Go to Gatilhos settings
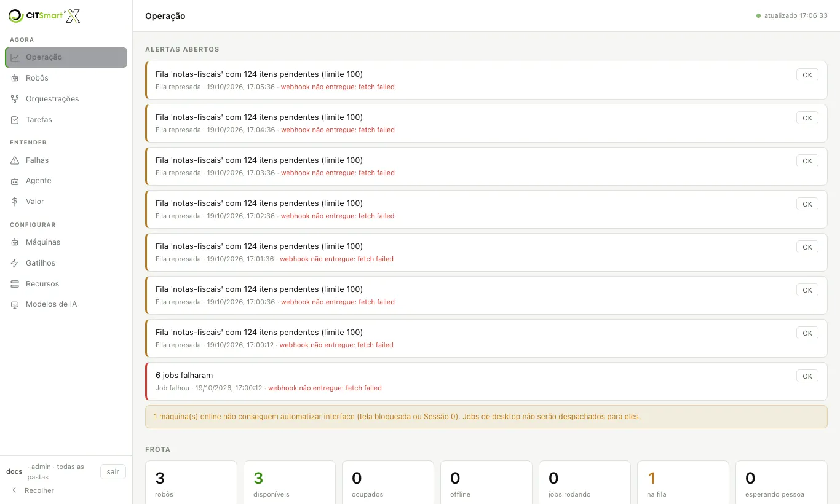The image size is (840, 504). point(66,263)
